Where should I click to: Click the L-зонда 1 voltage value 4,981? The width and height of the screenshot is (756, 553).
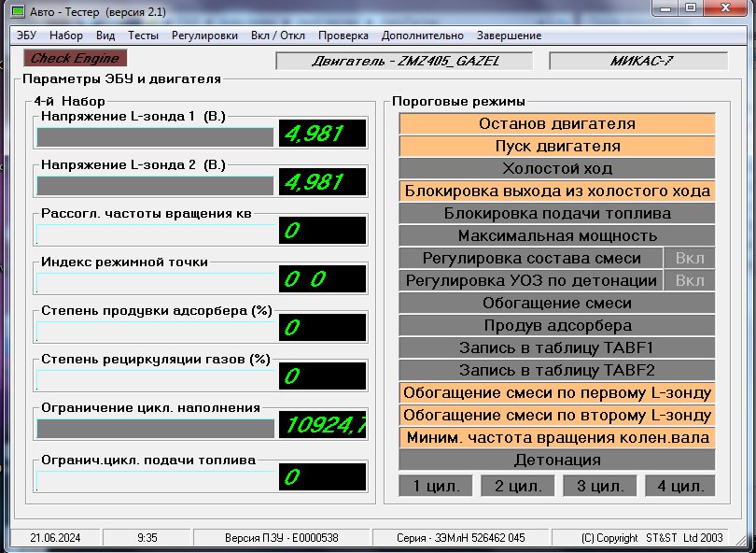tap(323, 134)
